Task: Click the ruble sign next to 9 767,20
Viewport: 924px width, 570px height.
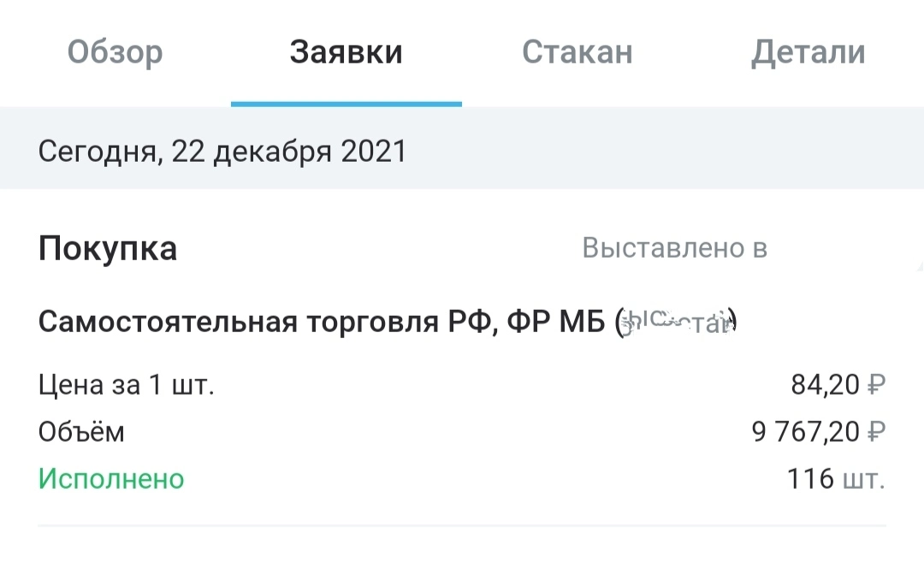Action: [877, 432]
